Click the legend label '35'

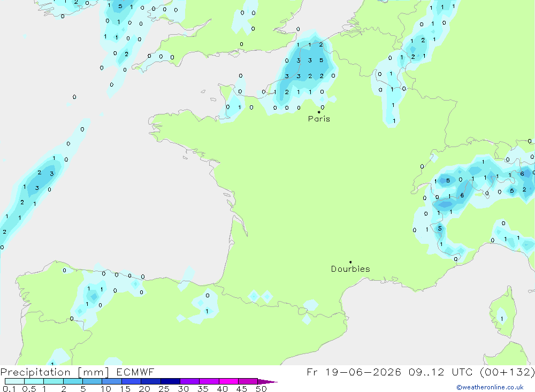point(203,389)
